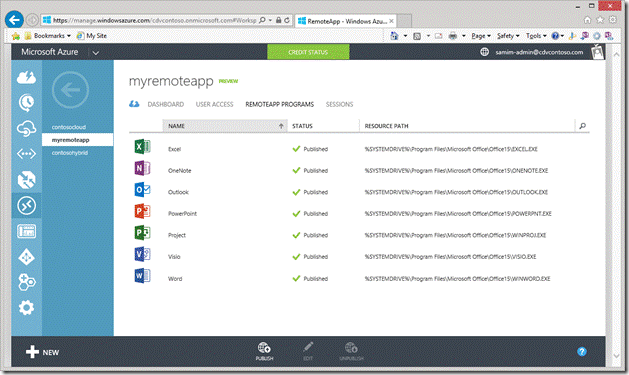Click the Excel program icon
The image size is (629, 375).
point(142,147)
